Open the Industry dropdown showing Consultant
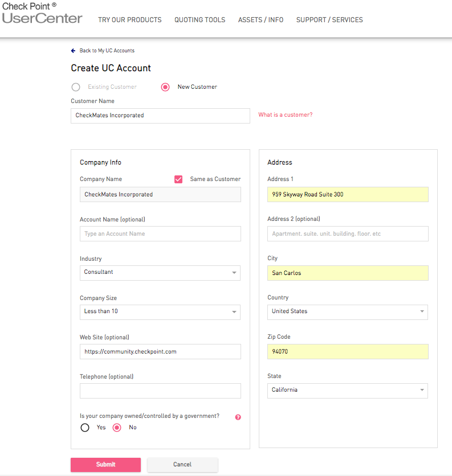452x476 pixels. click(x=160, y=273)
